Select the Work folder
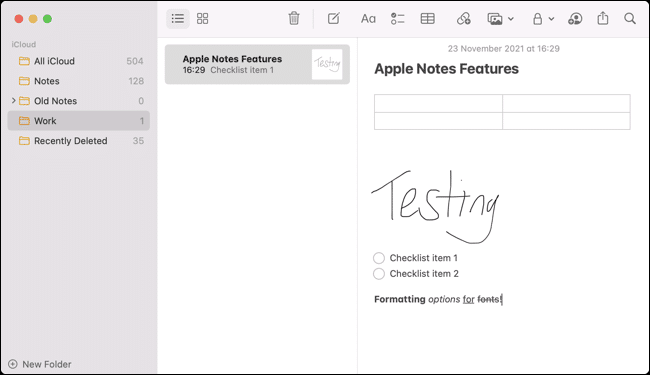 (x=79, y=121)
